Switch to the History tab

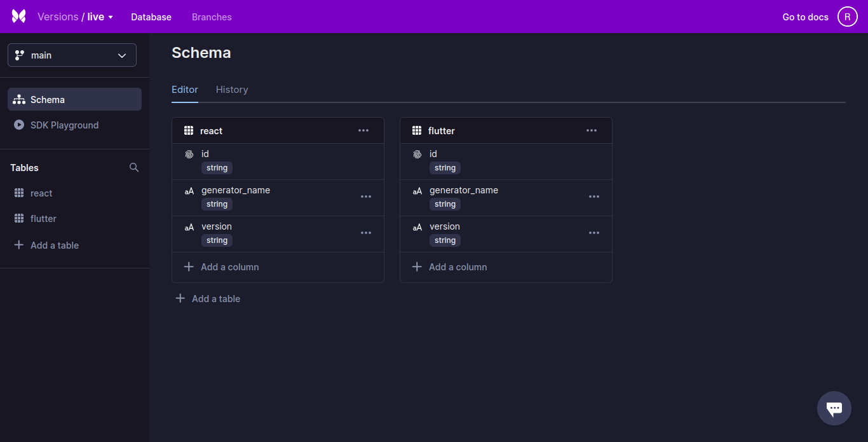[232, 90]
